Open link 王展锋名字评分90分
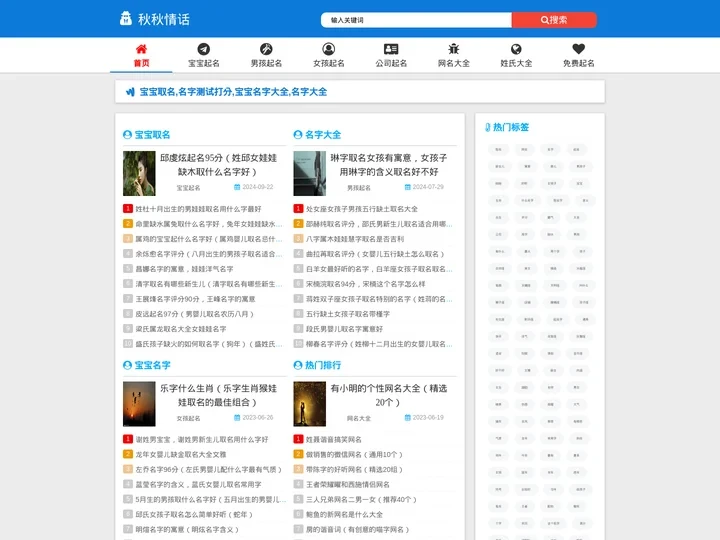 tap(195, 299)
